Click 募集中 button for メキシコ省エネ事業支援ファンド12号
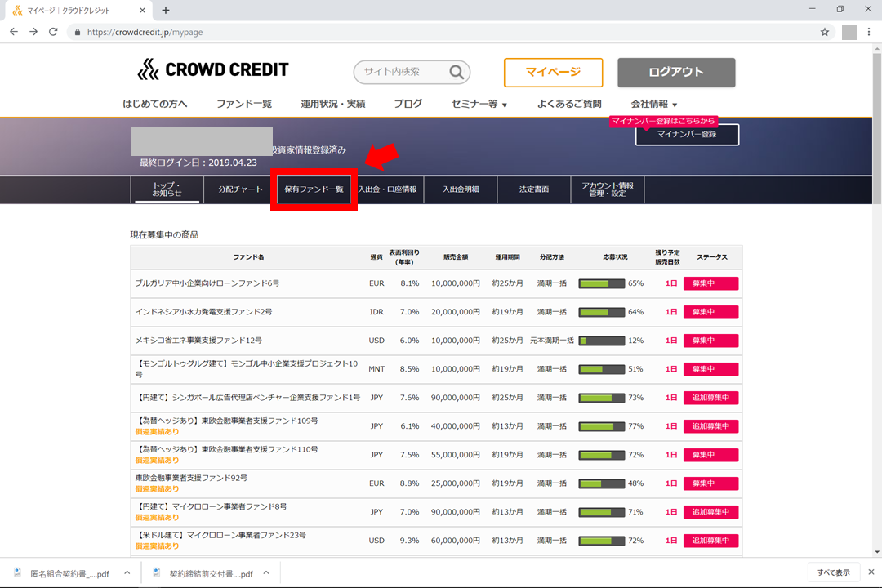The width and height of the screenshot is (882, 588). click(x=710, y=341)
